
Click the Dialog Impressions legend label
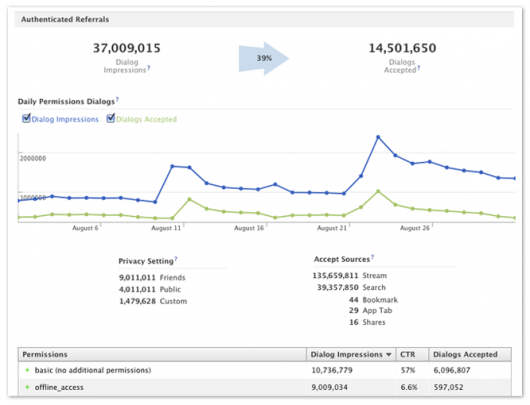65,119
